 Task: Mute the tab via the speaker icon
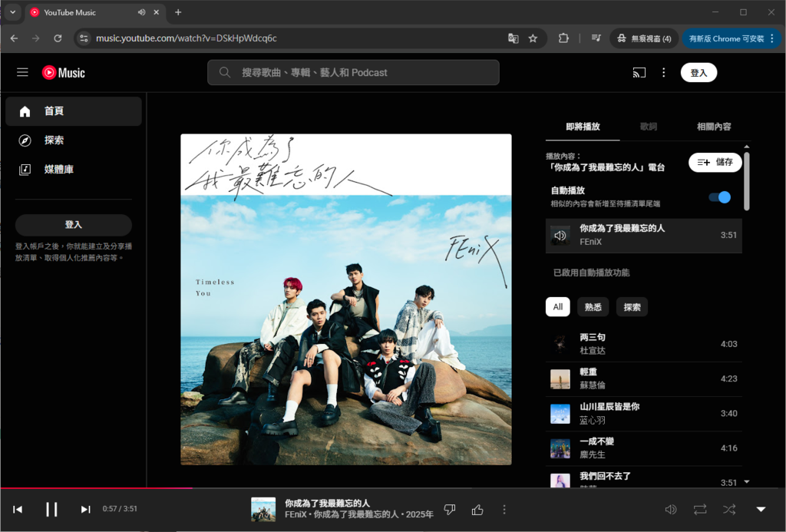[141, 12]
